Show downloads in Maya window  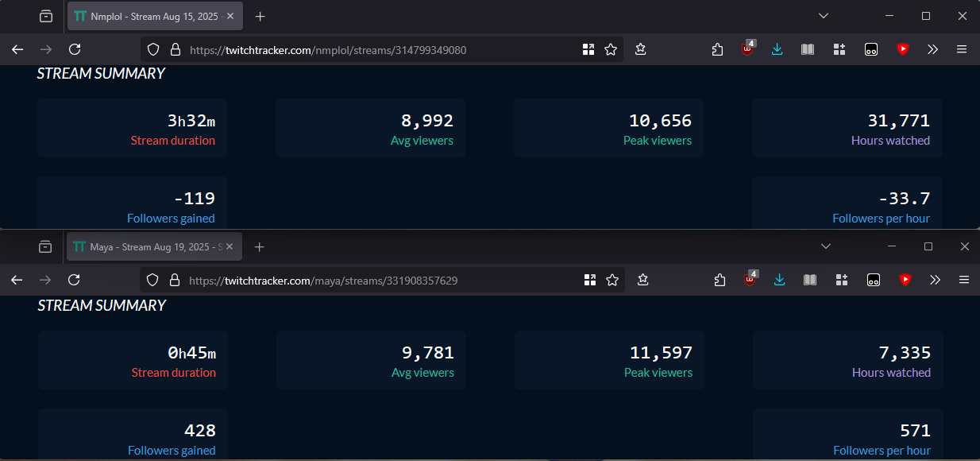[x=780, y=280]
